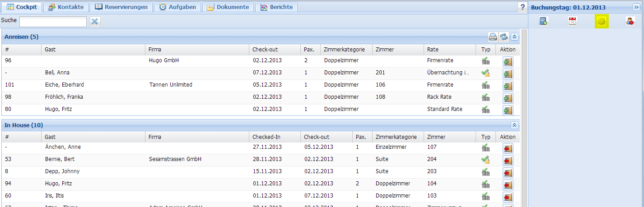The width and height of the screenshot is (644, 207).
Task: Go to the Kontakte tab
Action: [66, 7]
